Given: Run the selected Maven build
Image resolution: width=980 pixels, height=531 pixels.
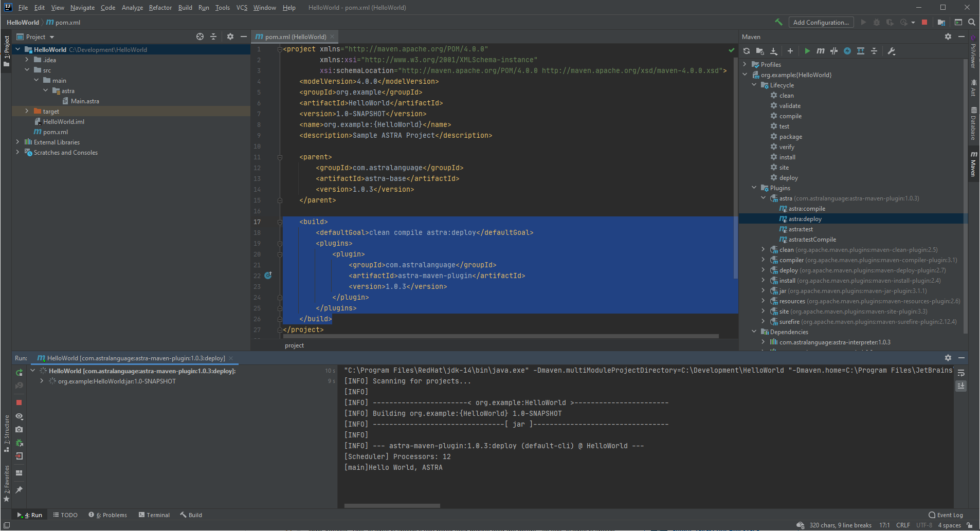Looking at the screenshot, I should pos(807,51).
